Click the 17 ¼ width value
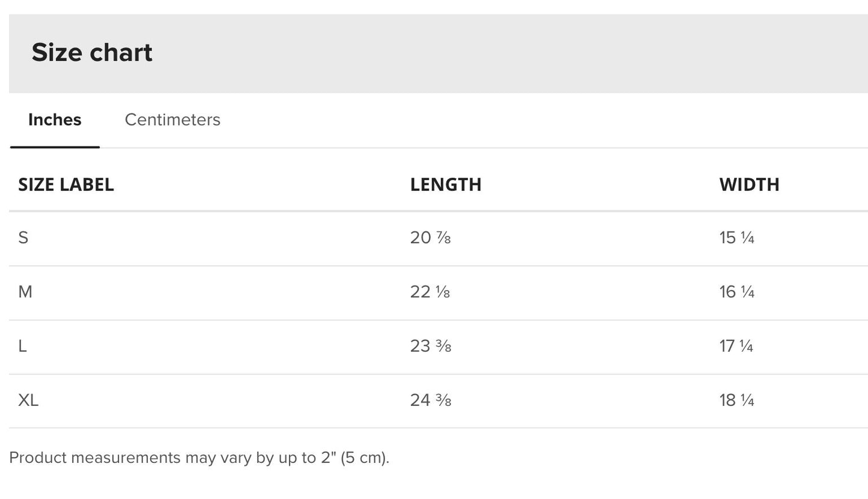 [x=736, y=346]
